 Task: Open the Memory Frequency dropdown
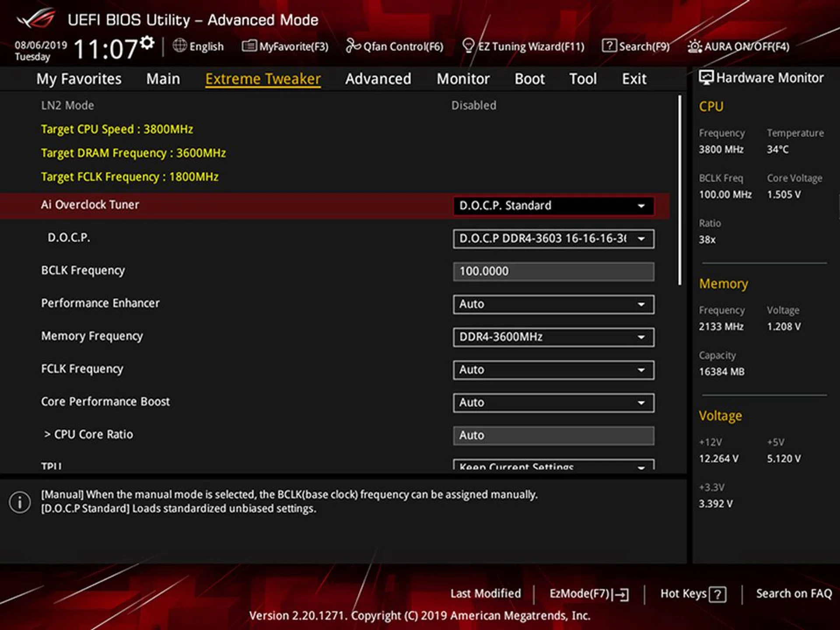[x=553, y=337]
